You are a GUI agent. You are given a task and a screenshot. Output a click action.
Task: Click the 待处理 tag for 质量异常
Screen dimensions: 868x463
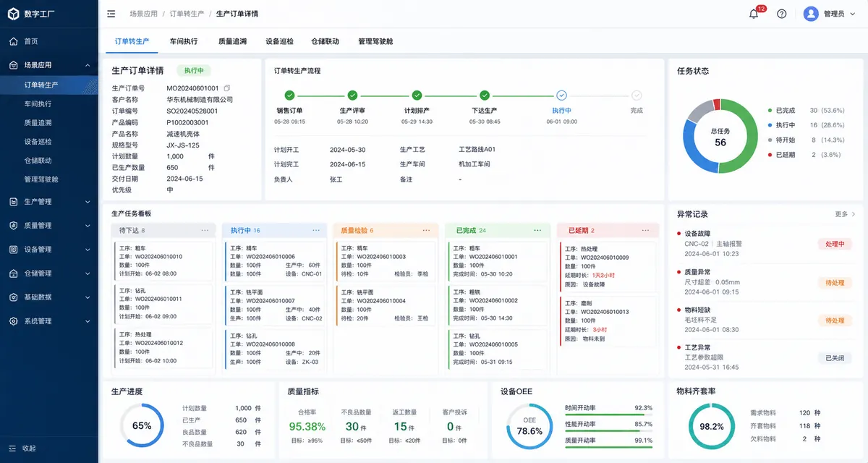click(x=835, y=282)
